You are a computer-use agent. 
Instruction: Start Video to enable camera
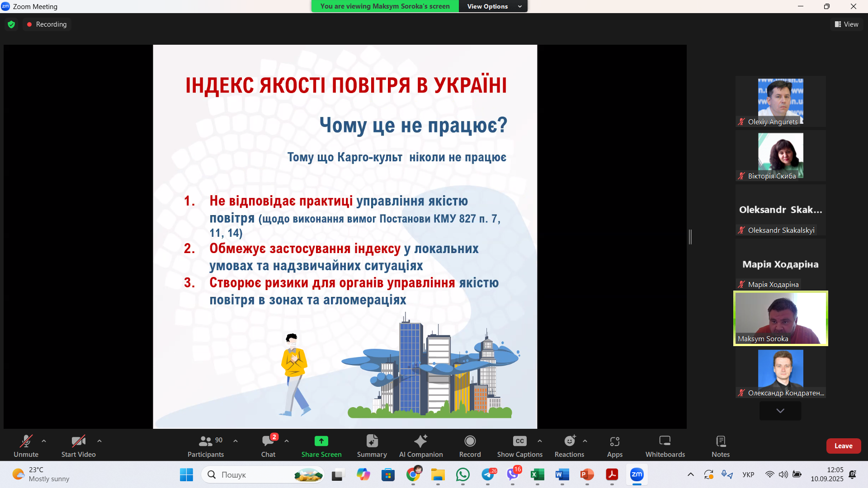[78, 446]
